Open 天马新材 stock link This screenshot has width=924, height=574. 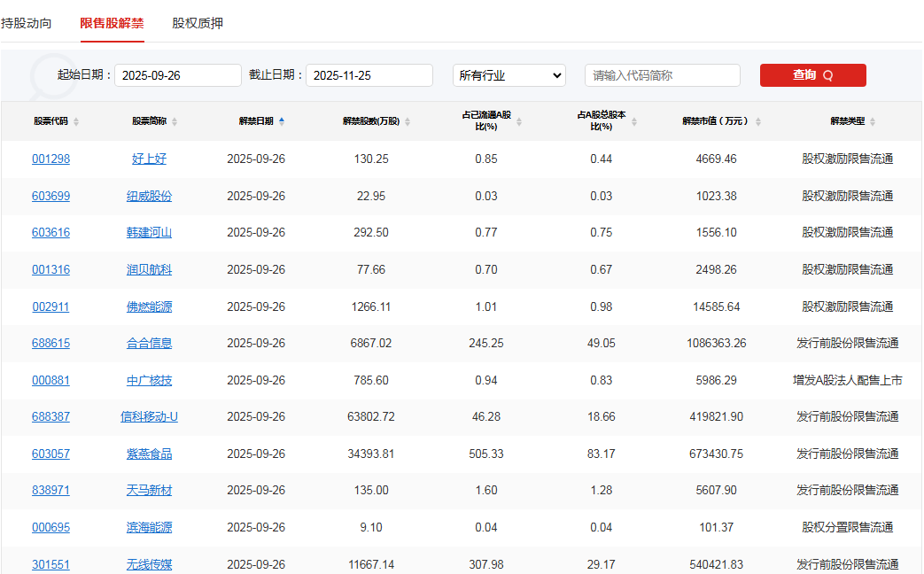(x=149, y=491)
